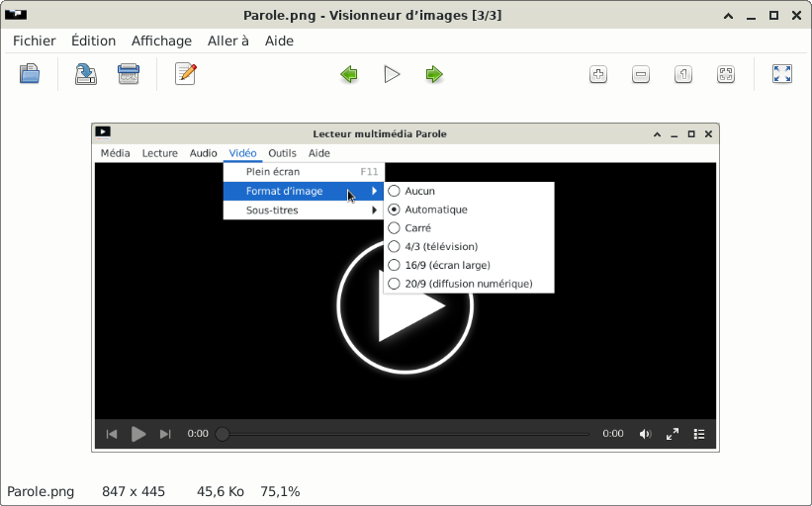Open a file with the folder toolbar icon
Screen dimensions: 812x506
30,74
